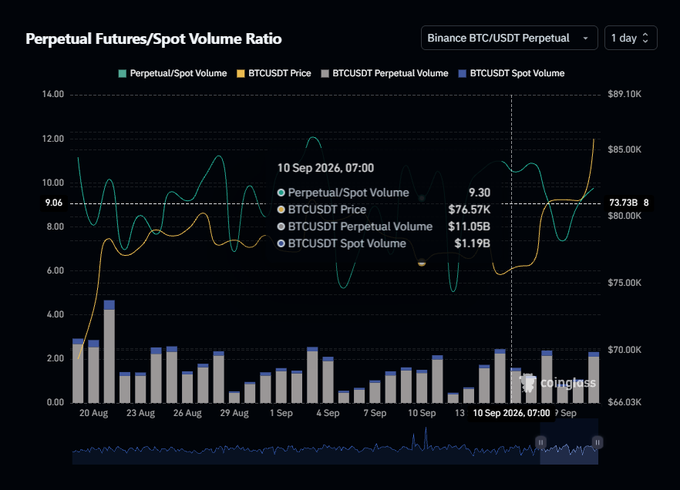Click the yellow BTCUSDT Price legend swatch
This screenshot has height=490, width=680.
click(241, 74)
